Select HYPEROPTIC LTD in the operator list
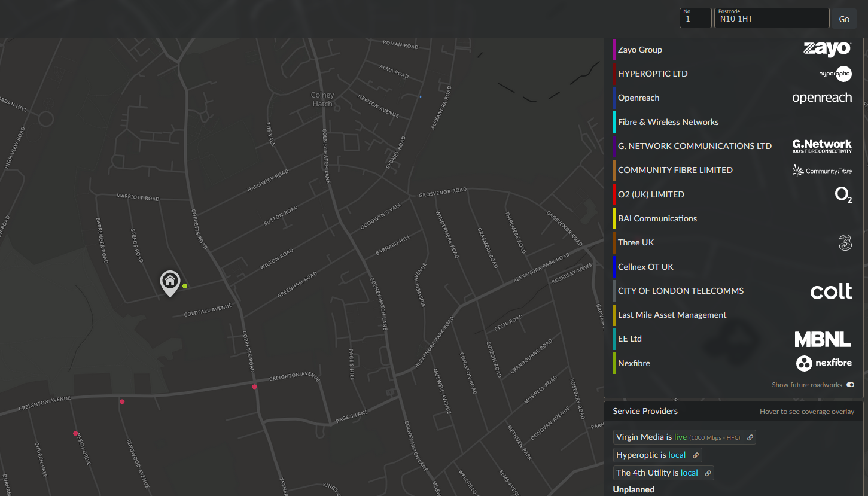This screenshot has height=496, width=868. click(653, 74)
